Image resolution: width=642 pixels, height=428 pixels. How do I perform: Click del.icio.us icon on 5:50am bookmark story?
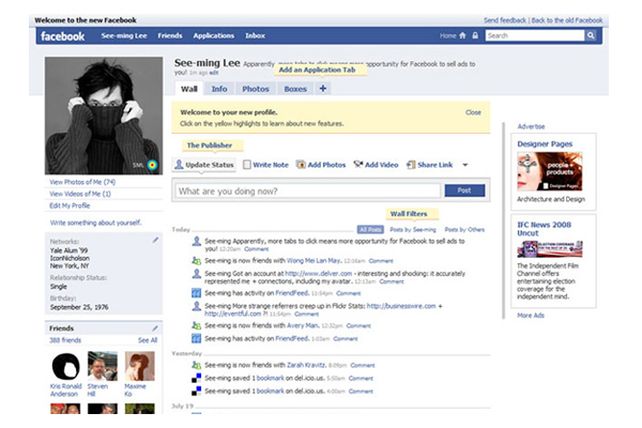pos(197,378)
